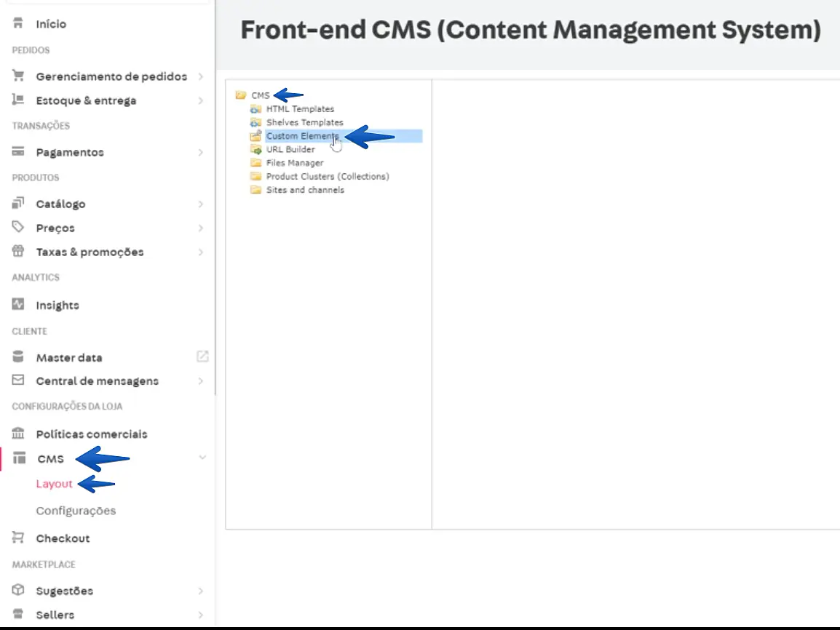Open Product Clusters (Collections) folder
The height and width of the screenshot is (630, 840).
pyautogui.click(x=328, y=177)
